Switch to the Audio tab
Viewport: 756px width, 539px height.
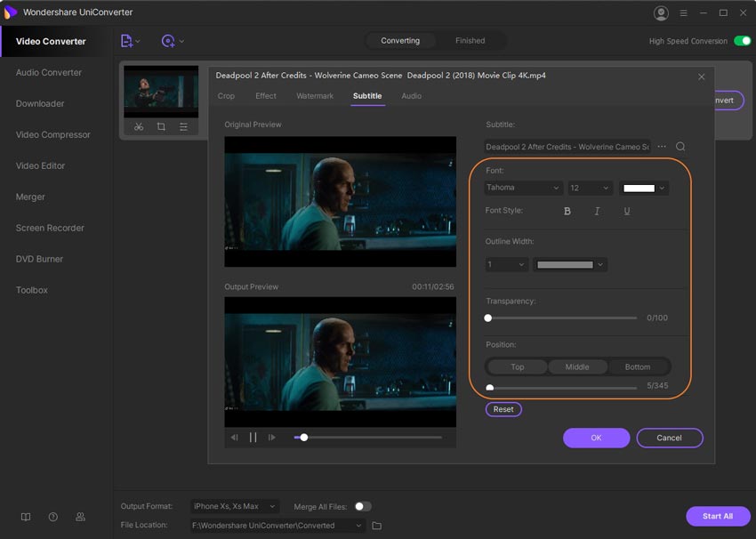(x=411, y=96)
